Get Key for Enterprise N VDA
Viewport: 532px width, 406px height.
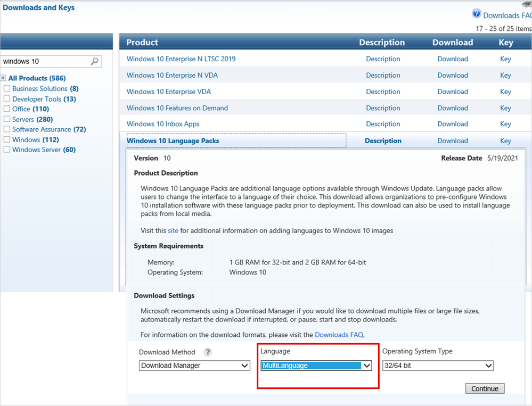(x=505, y=75)
